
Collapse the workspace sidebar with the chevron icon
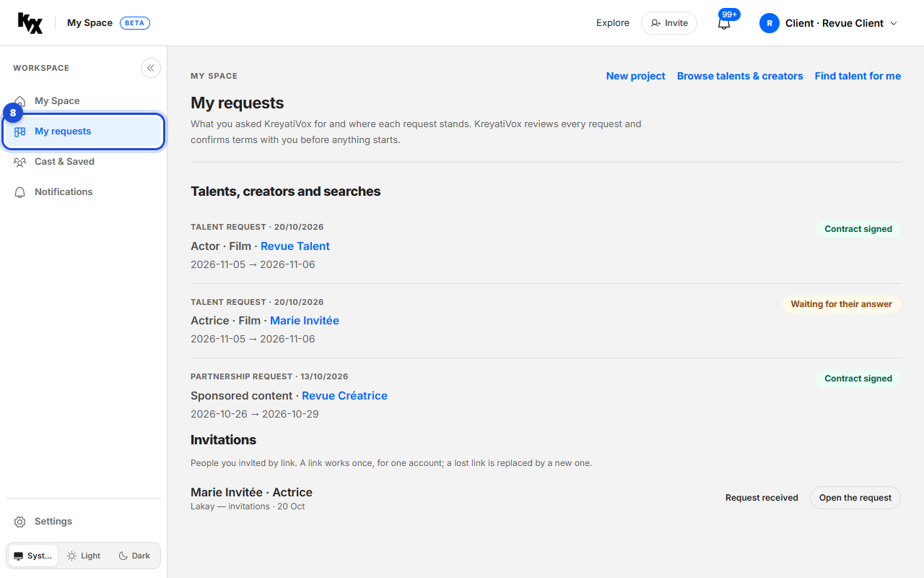[x=150, y=68]
